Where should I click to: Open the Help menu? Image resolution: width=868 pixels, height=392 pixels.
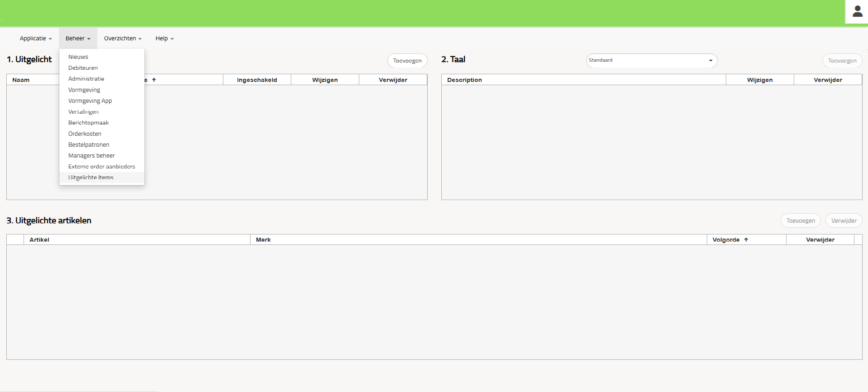coord(164,38)
